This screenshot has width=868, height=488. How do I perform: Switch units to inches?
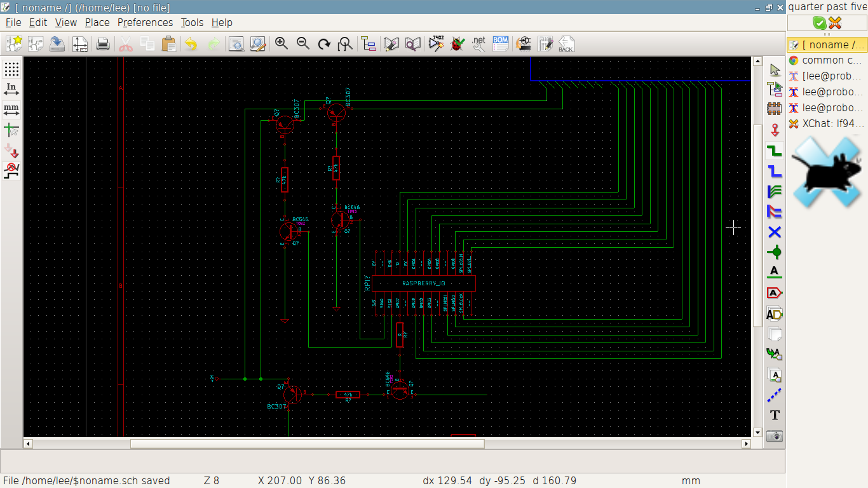pos(11,89)
